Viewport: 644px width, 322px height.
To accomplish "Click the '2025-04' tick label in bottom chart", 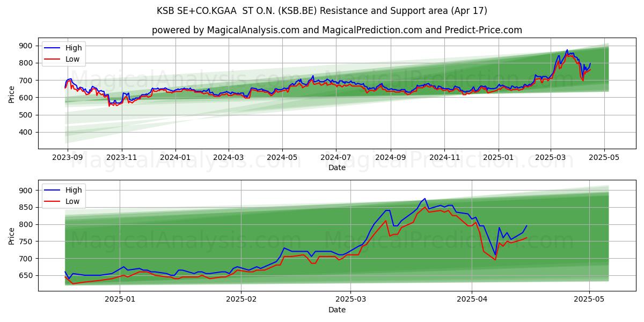I will 472,300.
